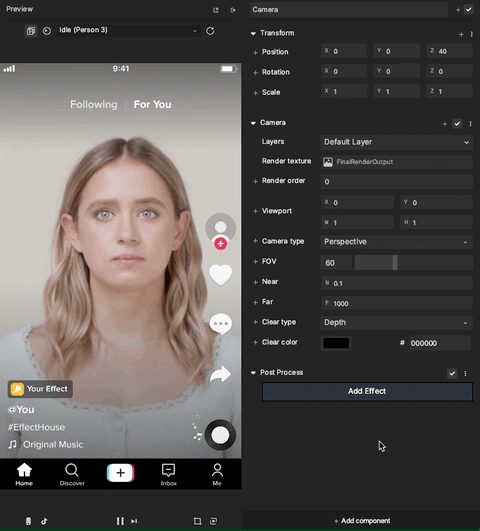This screenshot has width=480, height=531.
Task: Open the Layers Default Layer dropdown
Action: [396, 142]
